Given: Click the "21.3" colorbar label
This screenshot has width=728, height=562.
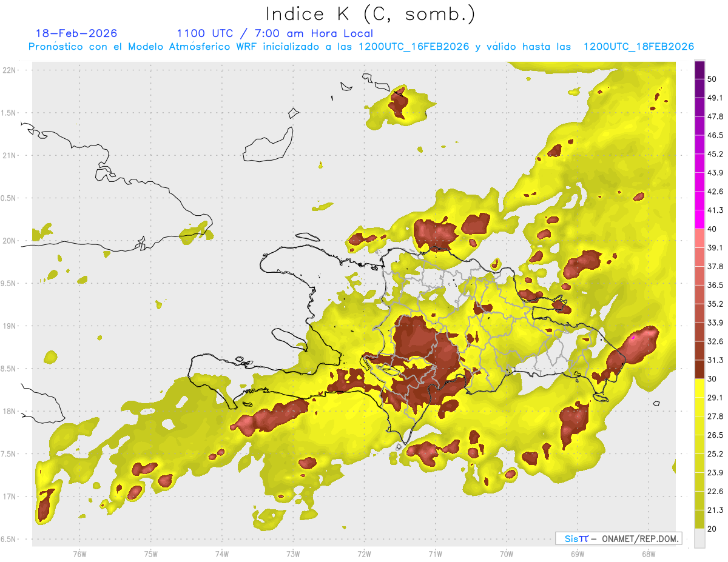Looking at the screenshot, I should pos(716,509).
